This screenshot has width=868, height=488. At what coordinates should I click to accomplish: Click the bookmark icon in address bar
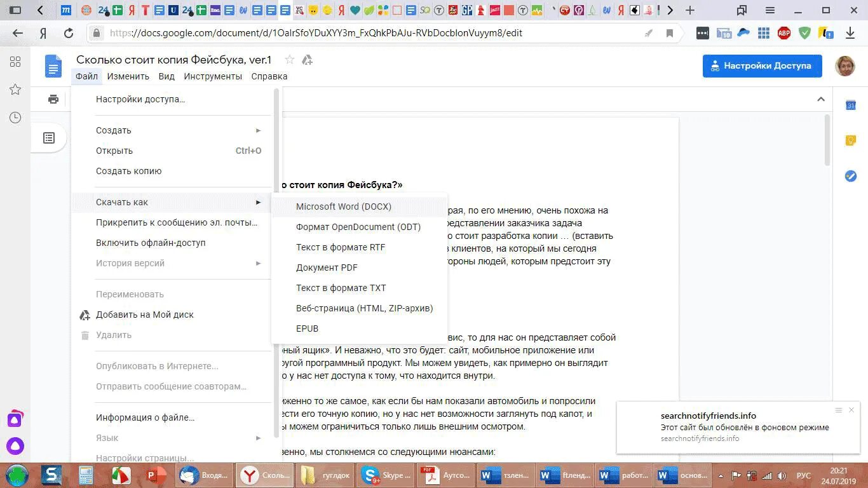tap(670, 33)
